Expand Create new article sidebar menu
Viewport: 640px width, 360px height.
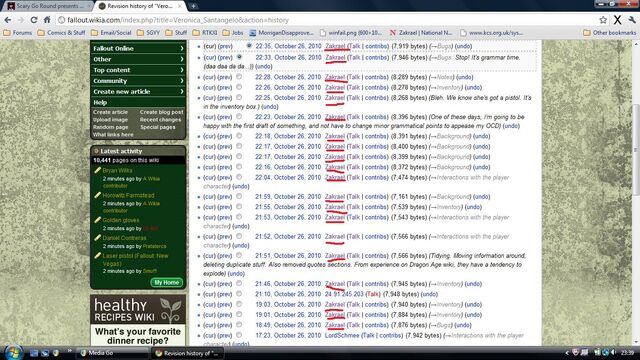click(138, 91)
